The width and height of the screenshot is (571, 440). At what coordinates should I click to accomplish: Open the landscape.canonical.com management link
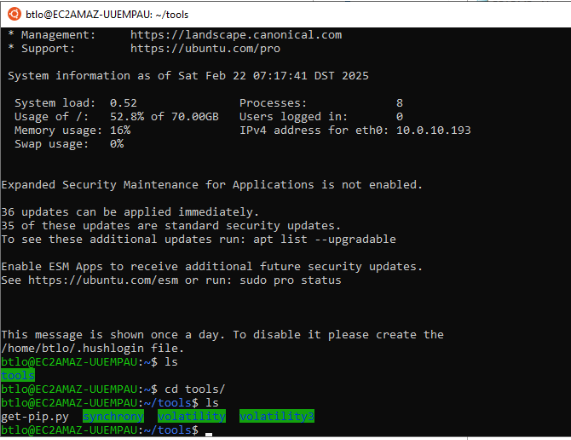[236, 35]
